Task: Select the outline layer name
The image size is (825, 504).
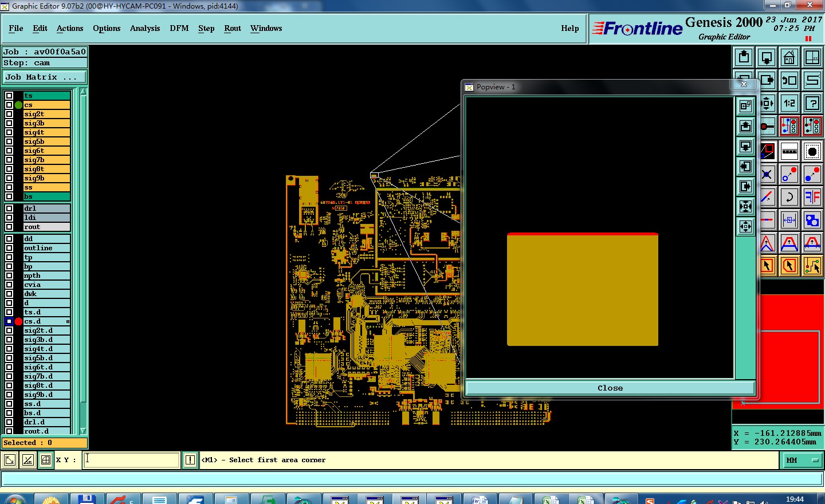Action: 38,248
